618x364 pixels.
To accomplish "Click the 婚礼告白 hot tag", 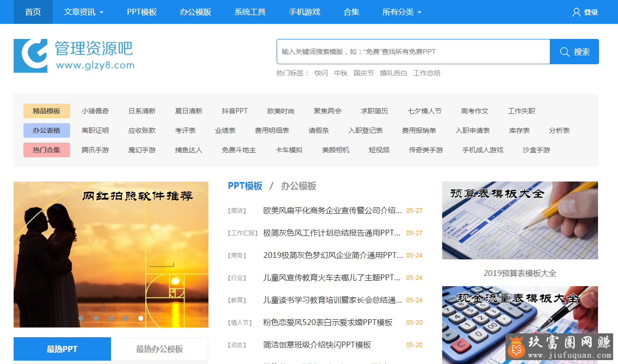I will [x=393, y=73].
